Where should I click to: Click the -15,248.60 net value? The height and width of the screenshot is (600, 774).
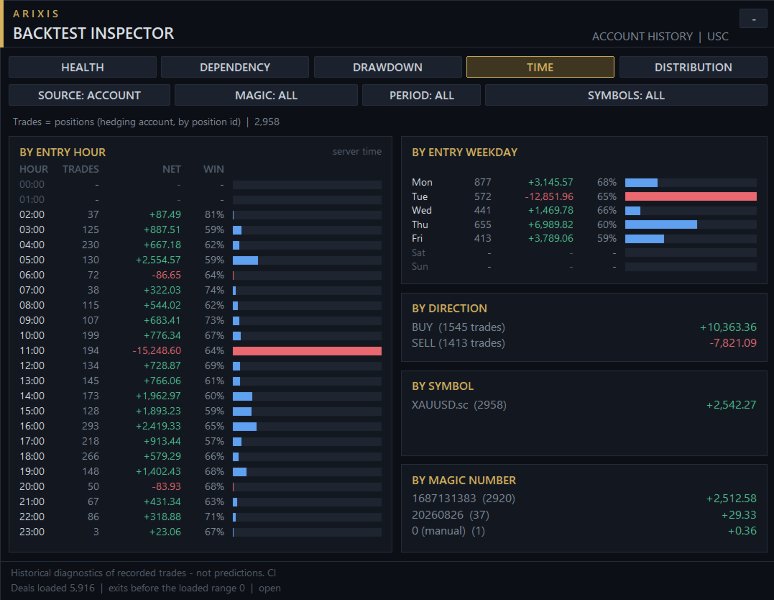[x=156, y=351]
